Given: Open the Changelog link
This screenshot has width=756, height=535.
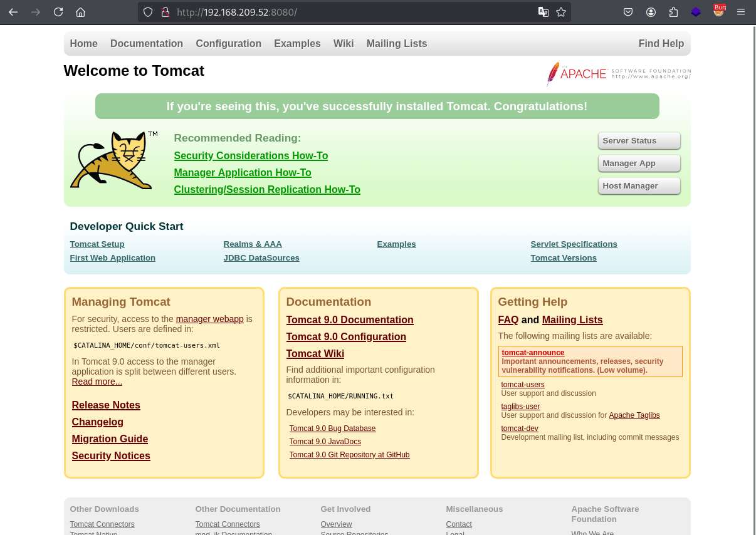Looking at the screenshot, I should [98, 422].
